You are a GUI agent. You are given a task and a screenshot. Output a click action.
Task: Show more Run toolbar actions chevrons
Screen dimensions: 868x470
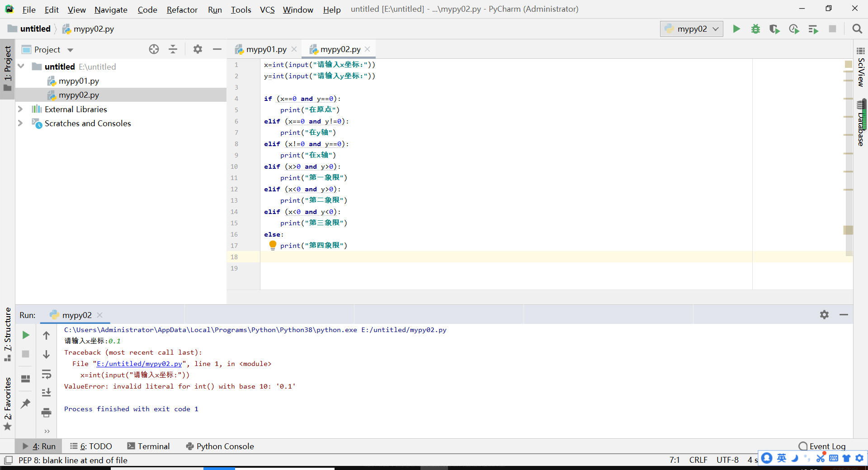click(x=47, y=431)
